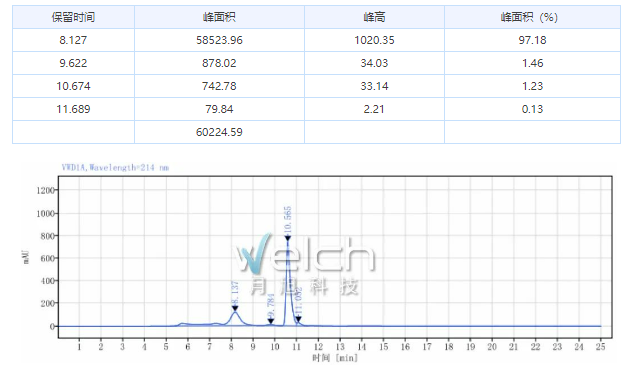Click the 400 y-axis tick label
Screen dimensions: 634x369
click(47, 281)
